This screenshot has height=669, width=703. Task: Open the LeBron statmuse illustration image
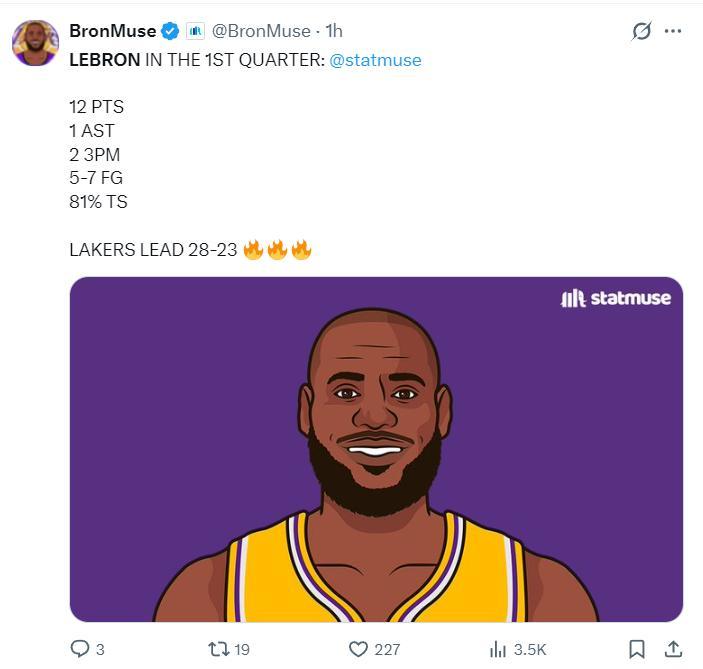tap(376, 449)
